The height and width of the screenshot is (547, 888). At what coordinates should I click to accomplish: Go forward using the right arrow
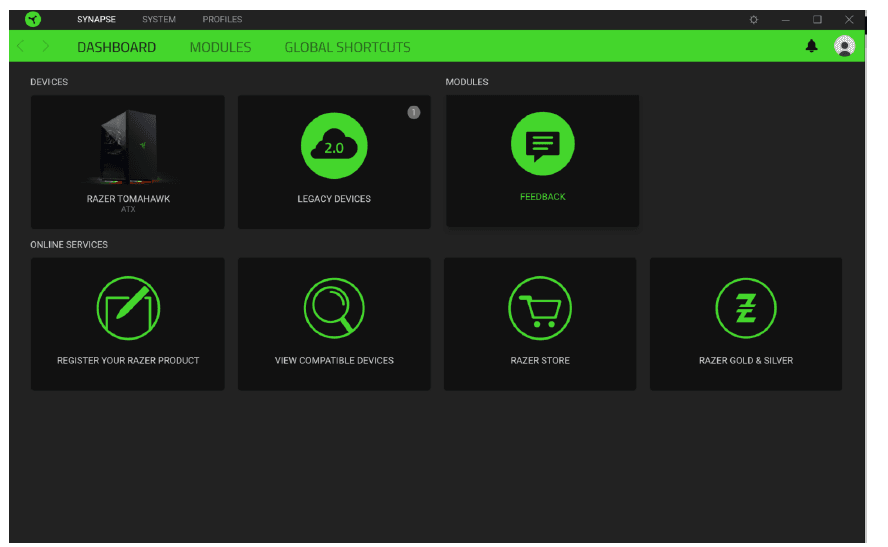tap(46, 47)
